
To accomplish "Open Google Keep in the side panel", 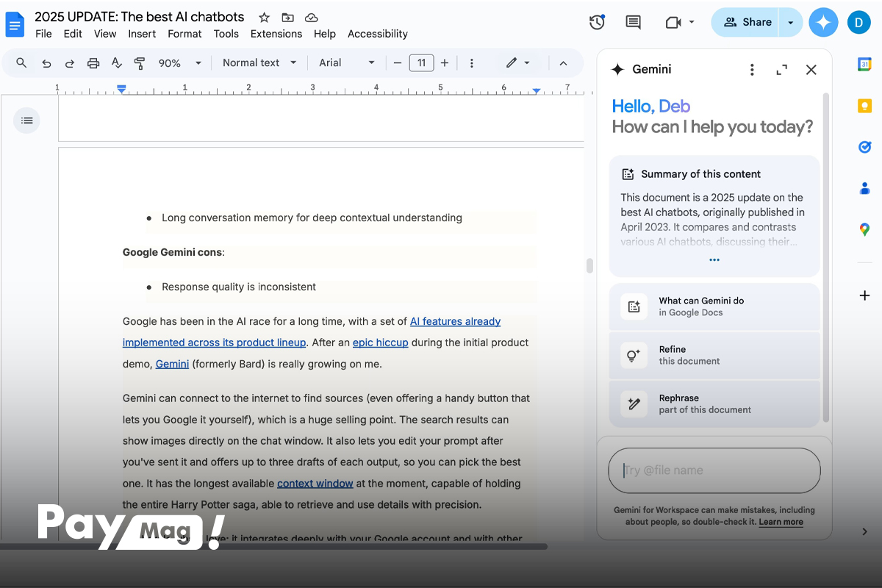I will coord(864,106).
